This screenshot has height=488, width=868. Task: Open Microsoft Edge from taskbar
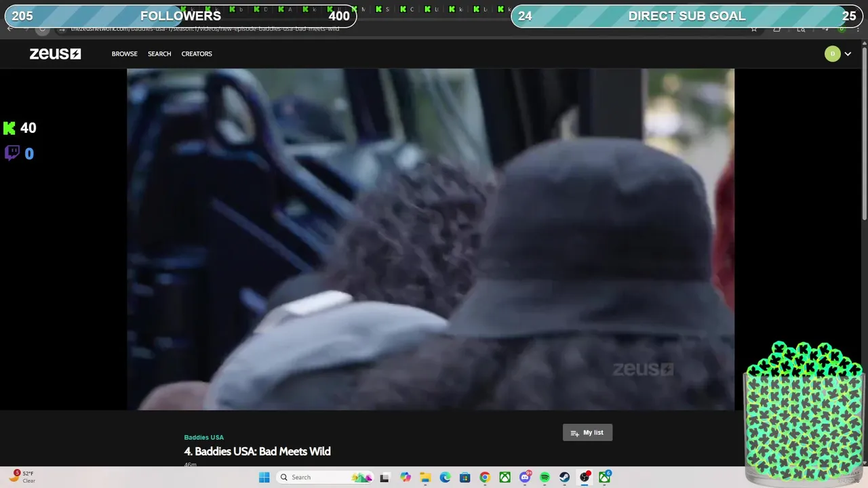tap(445, 477)
